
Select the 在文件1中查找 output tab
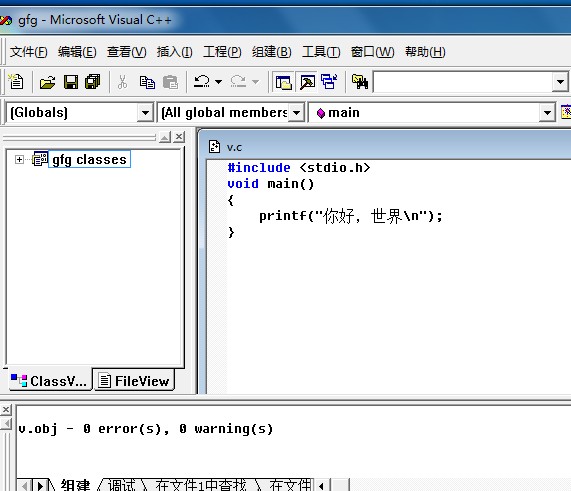pos(201,485)
